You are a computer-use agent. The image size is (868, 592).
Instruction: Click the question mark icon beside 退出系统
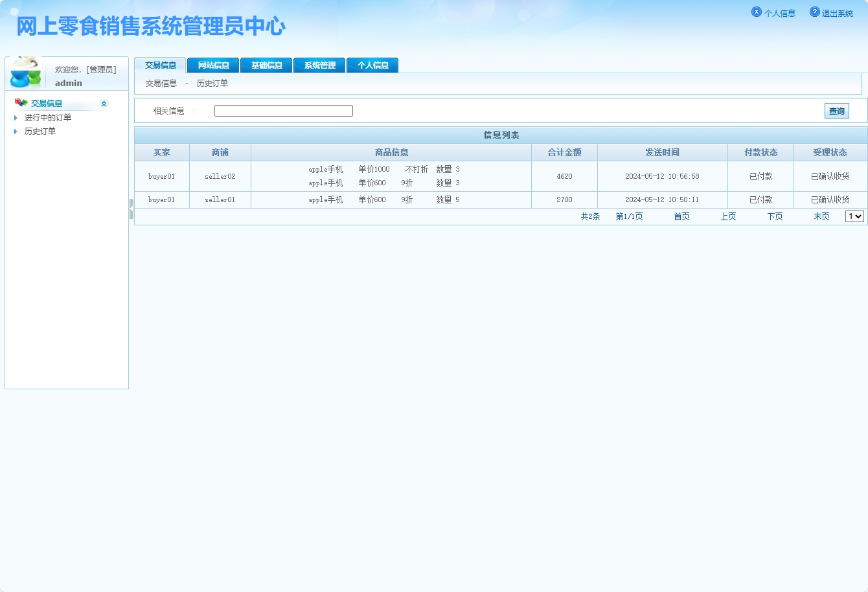pyautogui.click(x=814, y=11)
